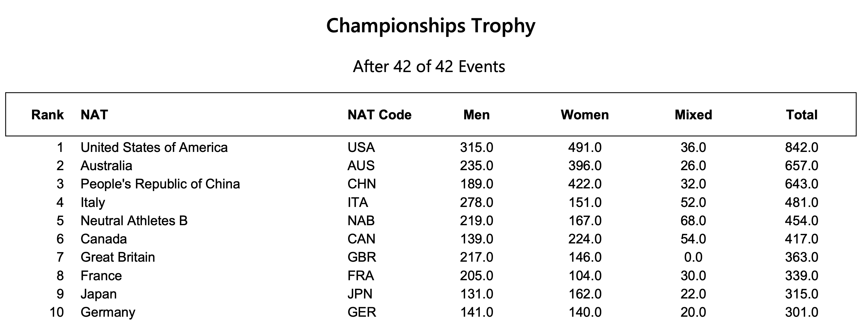The height and width of the screenshot is (323, 868).
Task: Select the Women column header
Action: (x=584, y=115)
